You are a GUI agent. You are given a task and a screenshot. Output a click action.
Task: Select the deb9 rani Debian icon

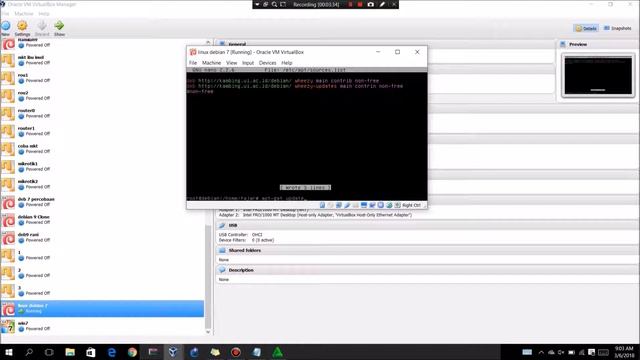click(x=8, y=238)
